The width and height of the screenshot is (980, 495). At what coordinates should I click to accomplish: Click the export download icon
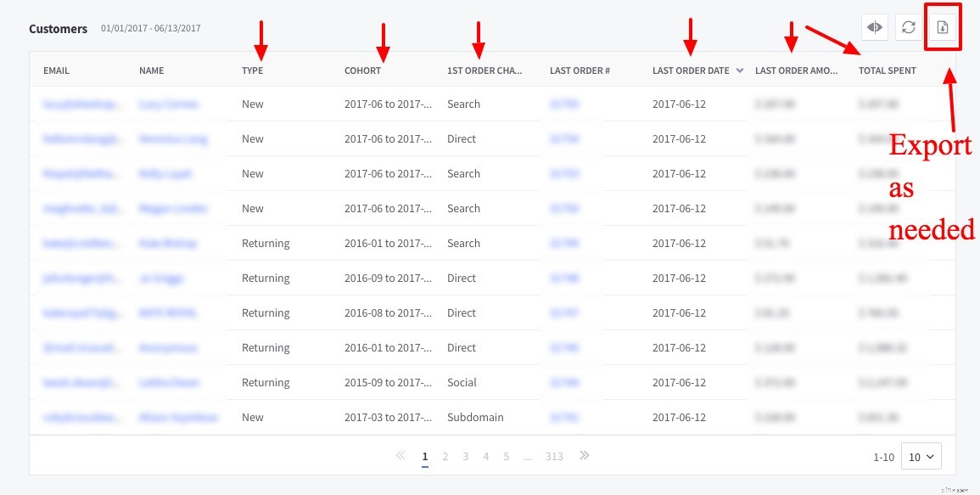pos(942,27)
